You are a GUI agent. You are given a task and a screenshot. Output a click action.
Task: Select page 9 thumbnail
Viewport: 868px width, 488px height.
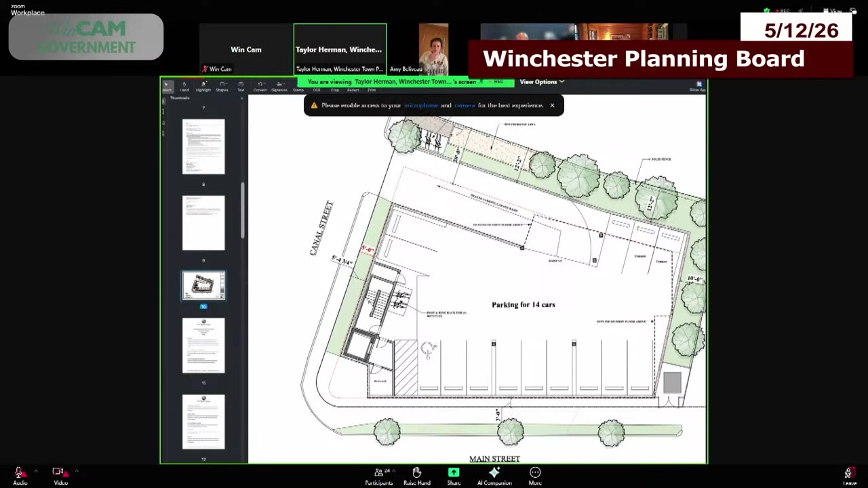203,223
